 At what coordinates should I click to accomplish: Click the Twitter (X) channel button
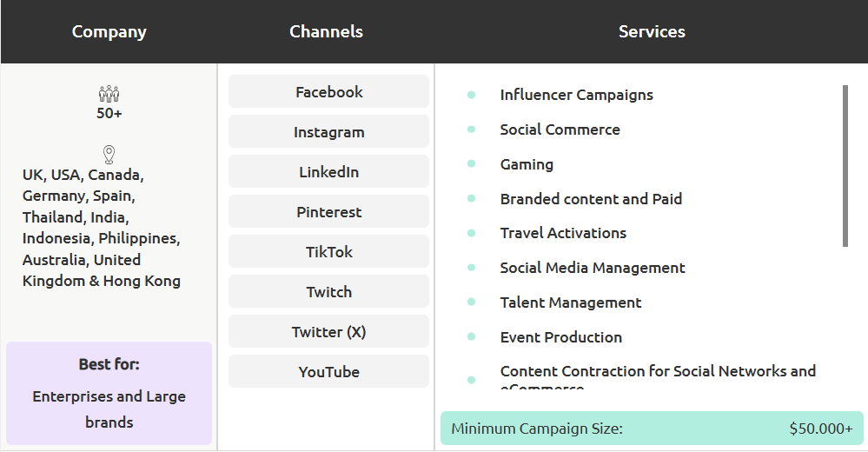coord(328,332)
